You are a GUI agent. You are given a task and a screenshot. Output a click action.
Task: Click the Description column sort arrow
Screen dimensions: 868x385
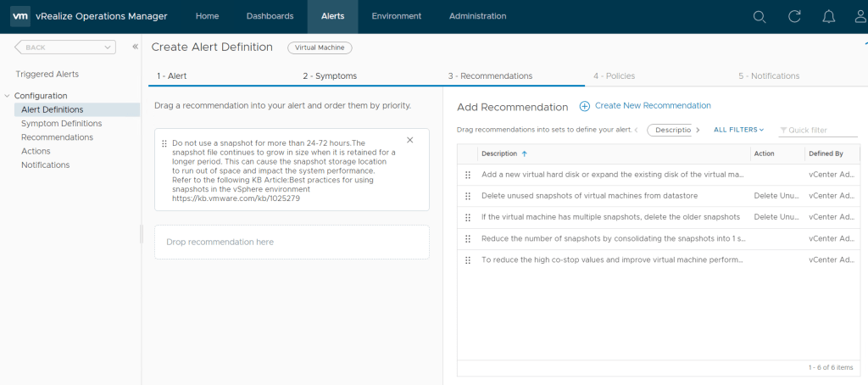click(524, 153)
